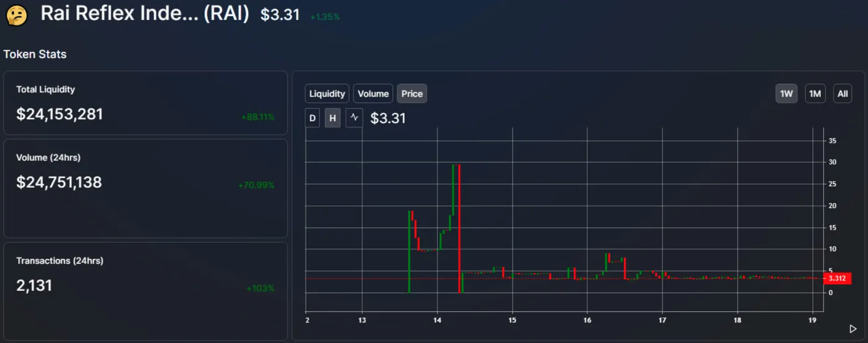Click the play arrow below the chart
The image size is (868, 343).
(852, 329)
